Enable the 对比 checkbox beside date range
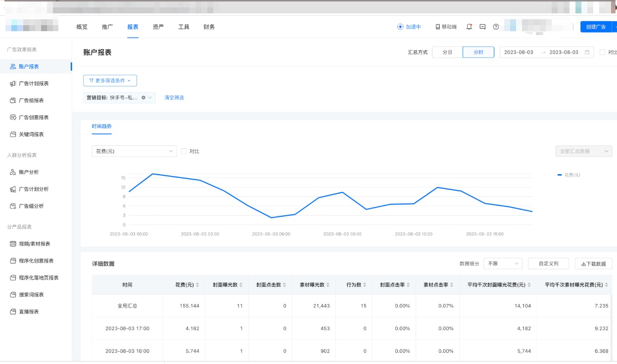Image resolution: width=617 pixels, height=364 pixels. click(602, 52)
